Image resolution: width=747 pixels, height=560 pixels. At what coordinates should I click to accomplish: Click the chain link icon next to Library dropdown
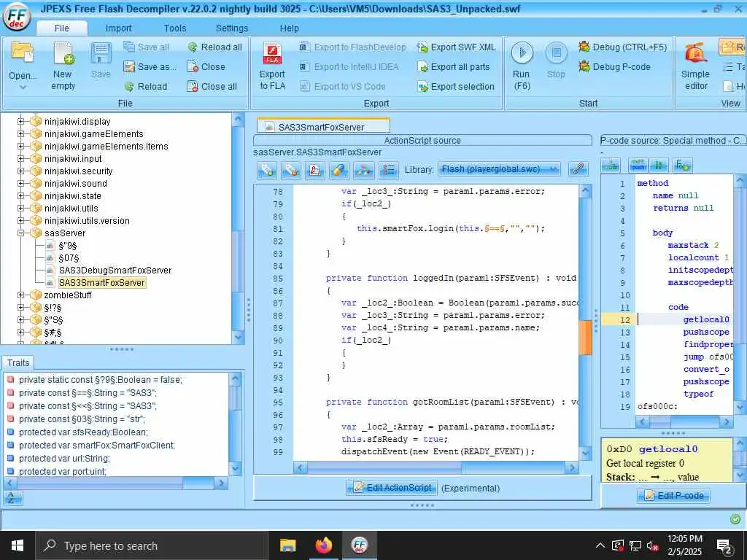pos(578,169)
